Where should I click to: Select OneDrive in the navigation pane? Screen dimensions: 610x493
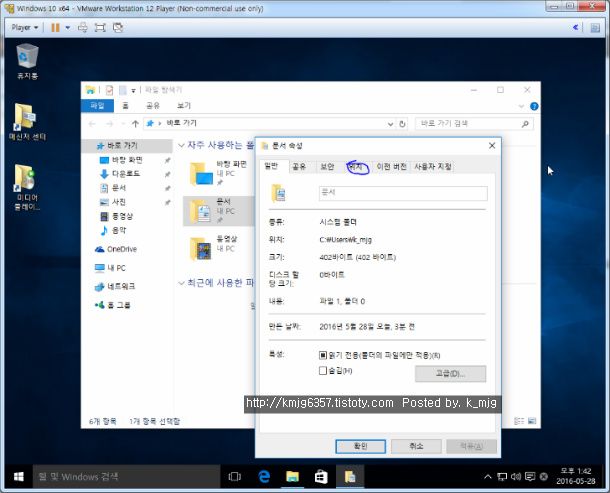[x=116, y=249]
